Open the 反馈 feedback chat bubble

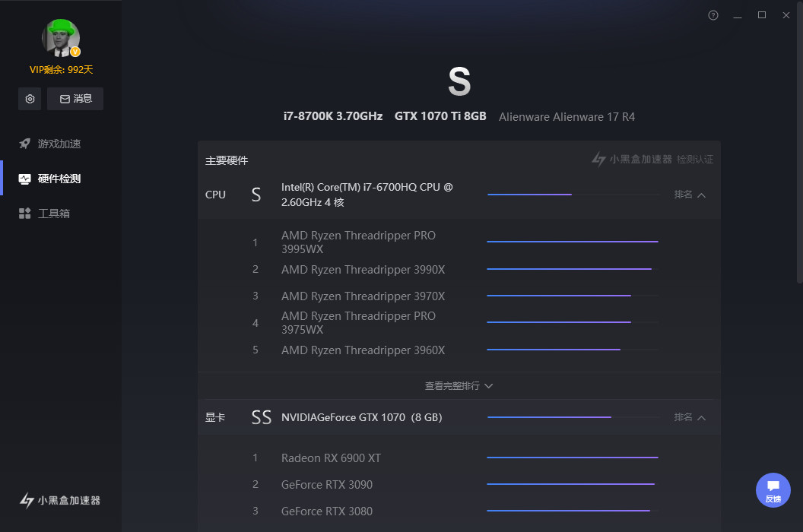click(x=773, y=489)
